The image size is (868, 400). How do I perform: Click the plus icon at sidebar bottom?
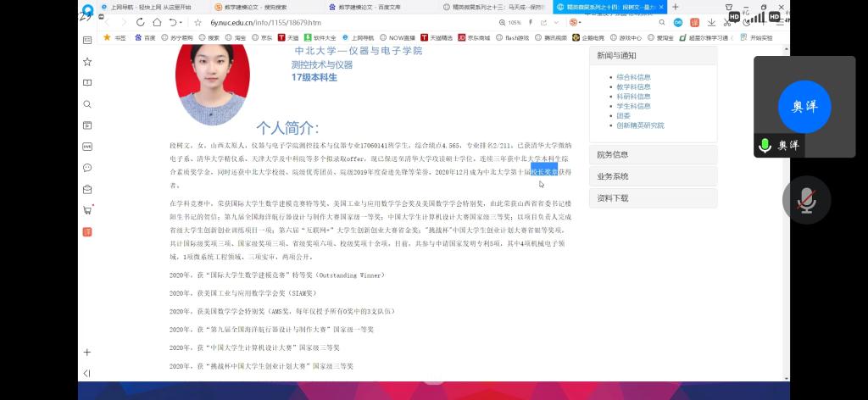coord(86,352)
